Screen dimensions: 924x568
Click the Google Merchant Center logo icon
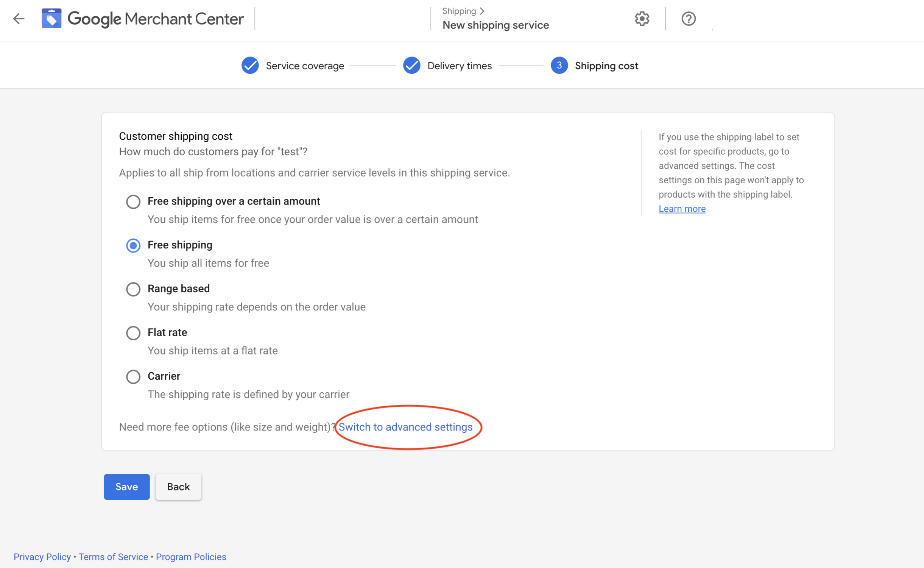[51, 19]
